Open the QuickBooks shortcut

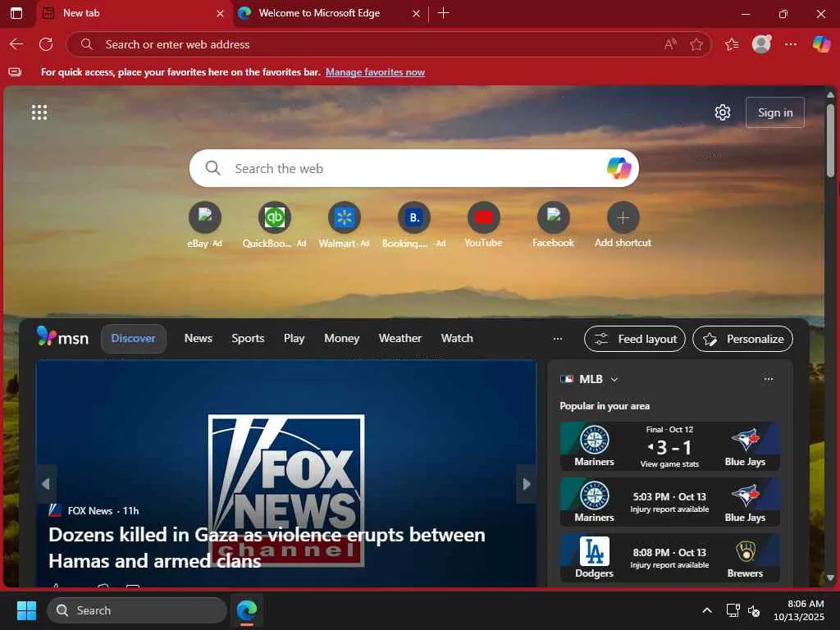pyautogui.click(x=274, y=225)
